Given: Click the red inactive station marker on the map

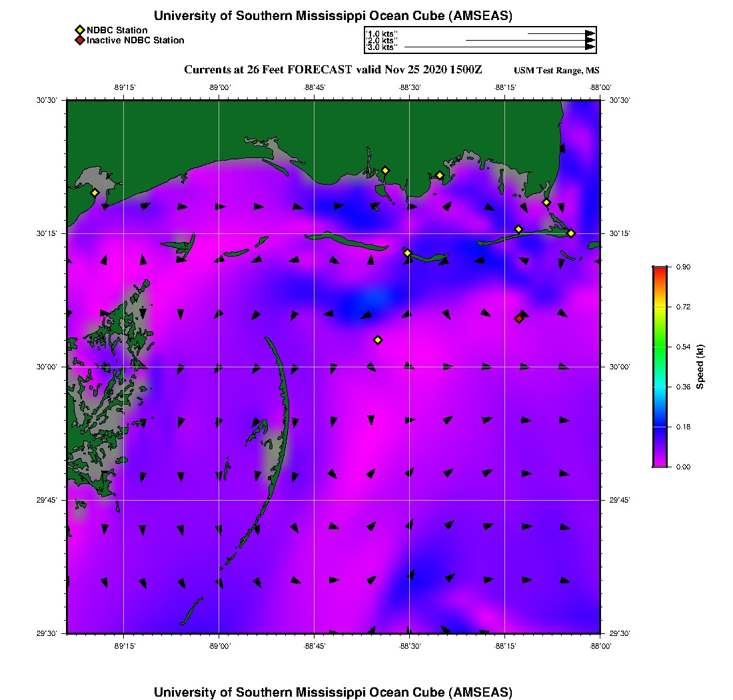Looking at the screenshot, I should click(518, 319).
